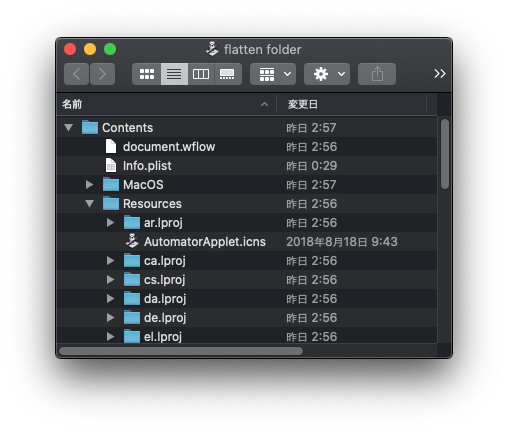Click the horizontal scrollbar thumb

point(181,351)
